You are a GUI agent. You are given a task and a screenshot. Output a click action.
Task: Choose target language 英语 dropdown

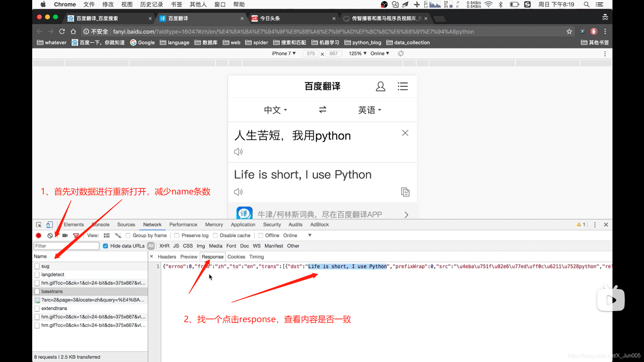[x=370, y=110]
